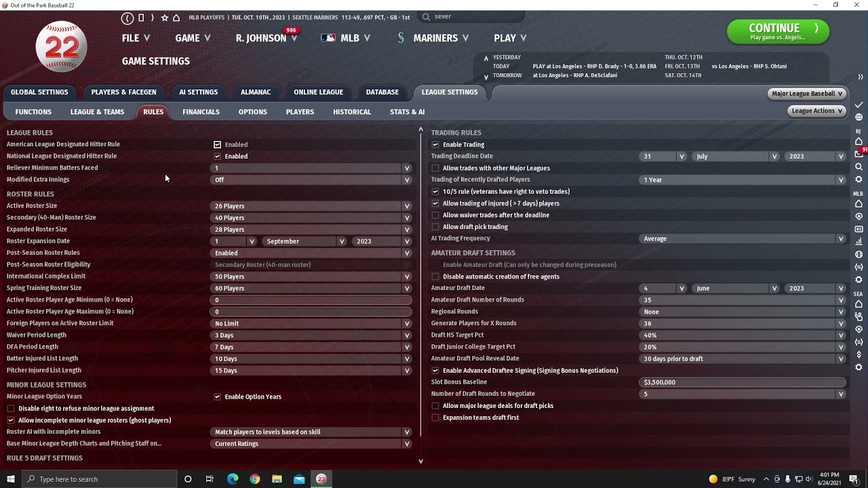Open Amateur Draft Number of Rounds dropdown
Image resolution: width=868 pixels, height=488 pixels.
[743, 300]
